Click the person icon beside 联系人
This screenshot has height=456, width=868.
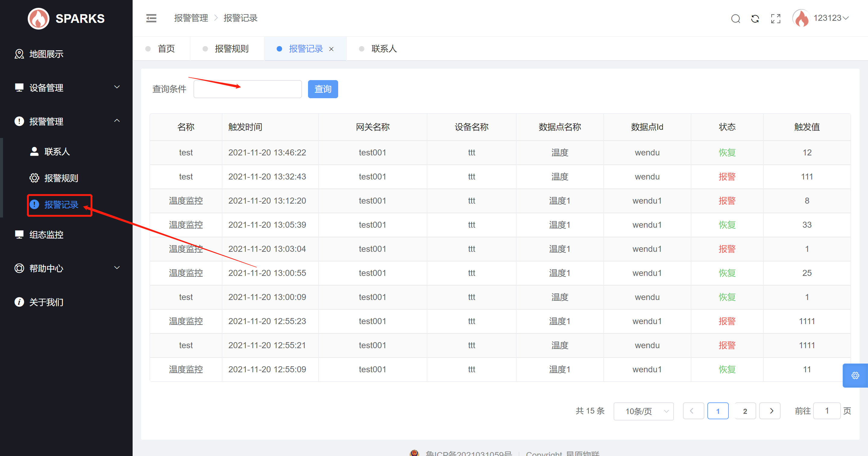tap(34, 151)
